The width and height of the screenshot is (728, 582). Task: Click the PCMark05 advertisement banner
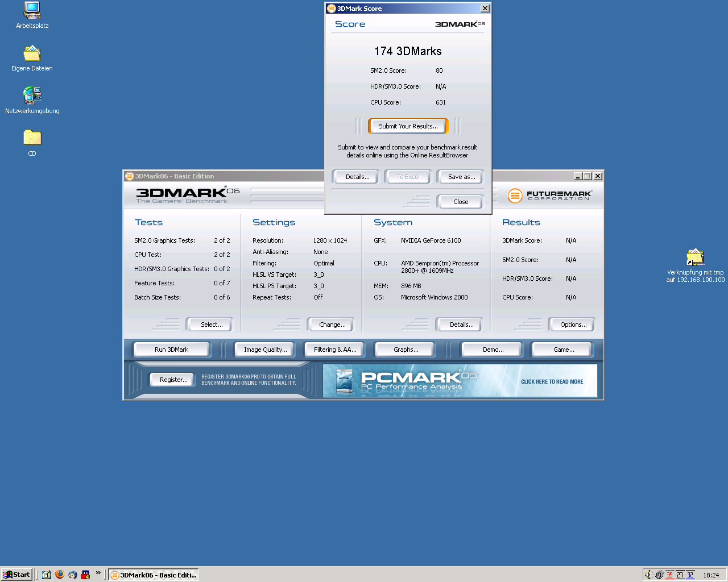[x=460, y=380]
